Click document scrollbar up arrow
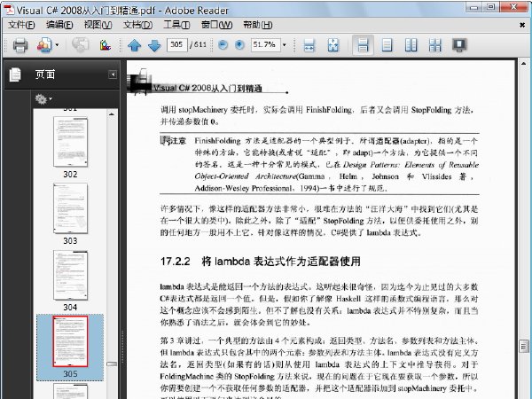 (523, 64)
